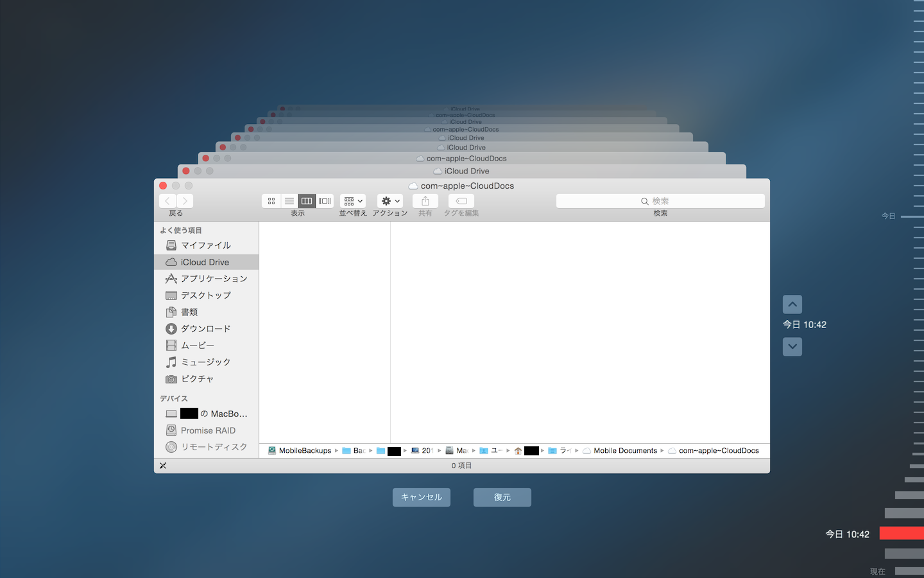Click the 201… item in the path bar

point(422,451)
